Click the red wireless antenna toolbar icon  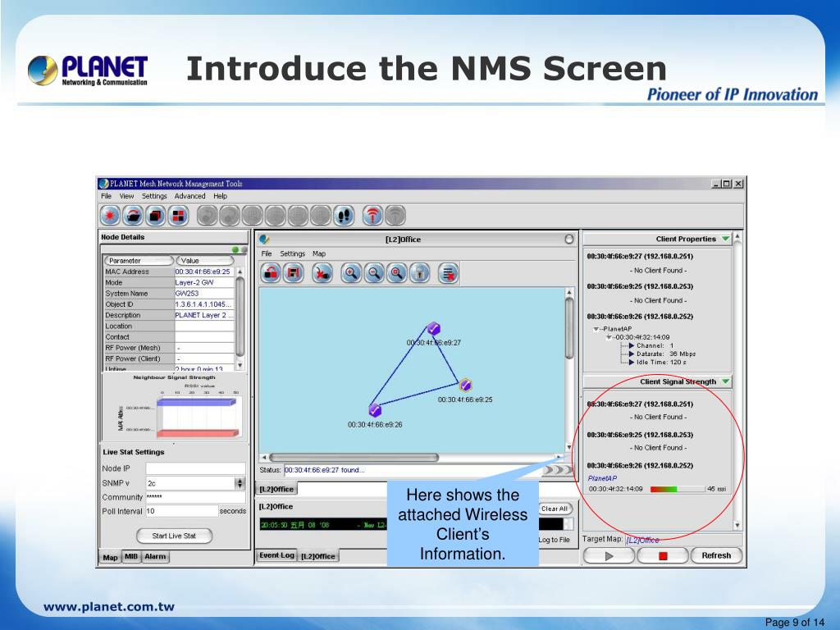click(372, 216)
